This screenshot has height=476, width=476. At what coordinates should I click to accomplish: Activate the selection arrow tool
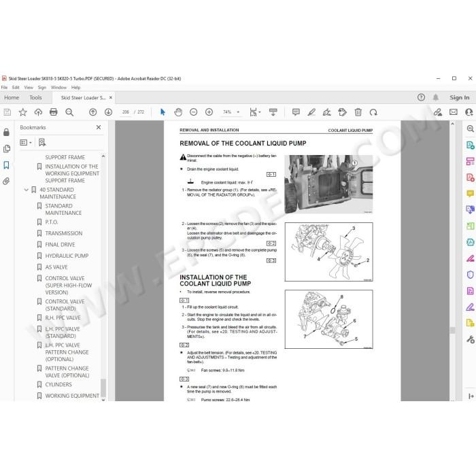click(163, 112)
